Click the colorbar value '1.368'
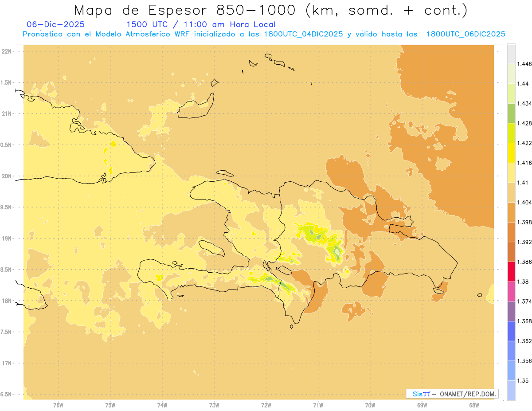This screenshot has width=532, height=411. click(x=524, y=321)
